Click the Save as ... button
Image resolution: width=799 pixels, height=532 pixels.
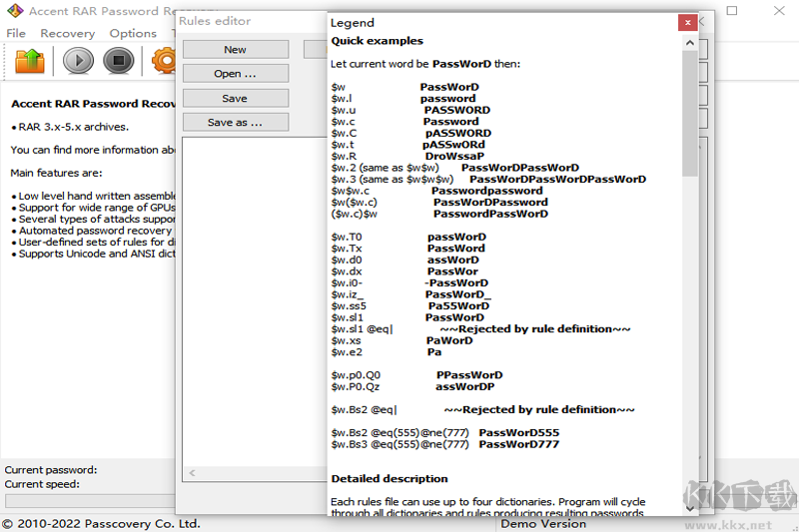click(x=235, y=122)
